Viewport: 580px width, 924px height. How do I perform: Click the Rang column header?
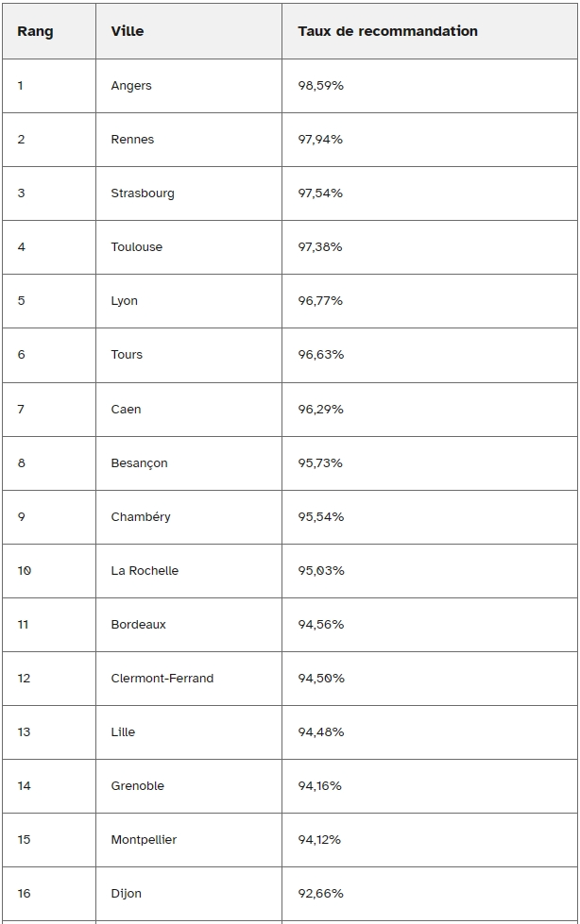coord(49,31)
